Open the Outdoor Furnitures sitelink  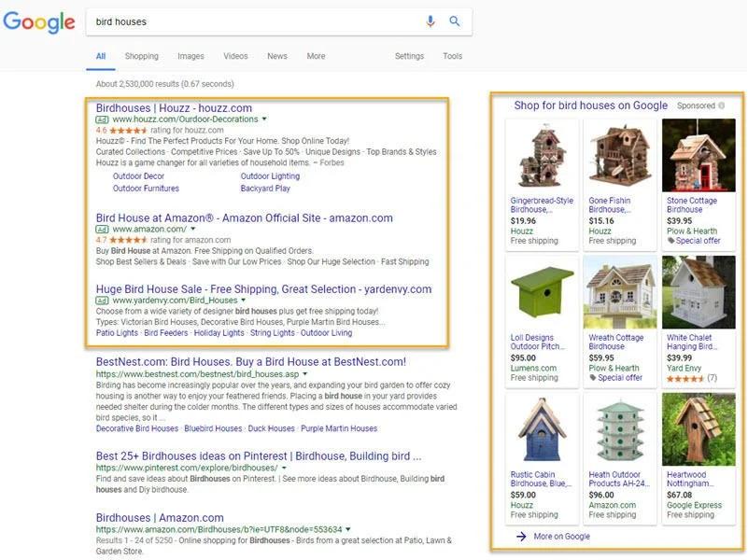[x=146, y=189]
